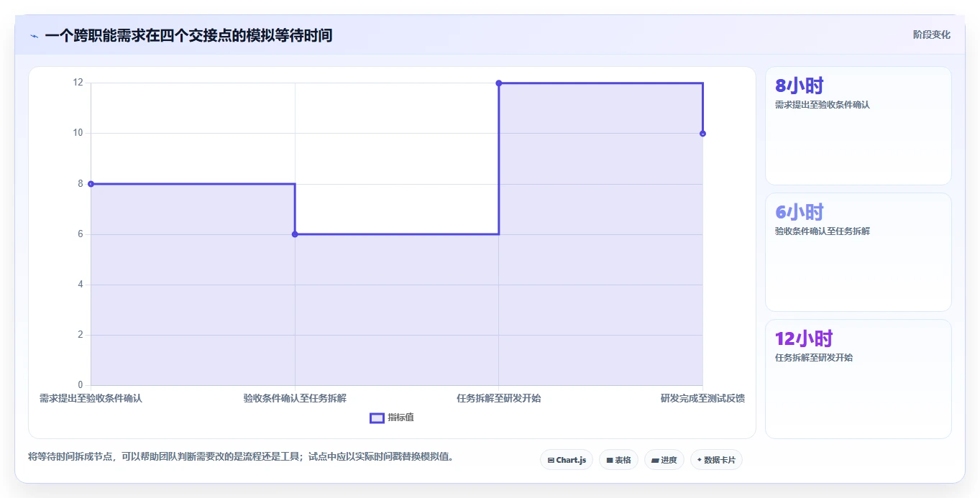980x498 pixels.
Task: Click data point at 需求提出至验收条件确认, value 8
Action: tap(91, 184)
